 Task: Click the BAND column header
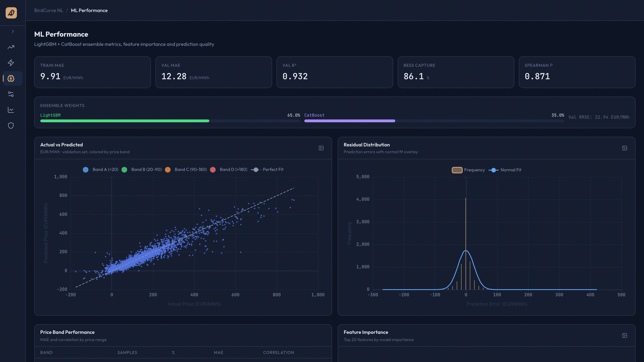[46, 353]
